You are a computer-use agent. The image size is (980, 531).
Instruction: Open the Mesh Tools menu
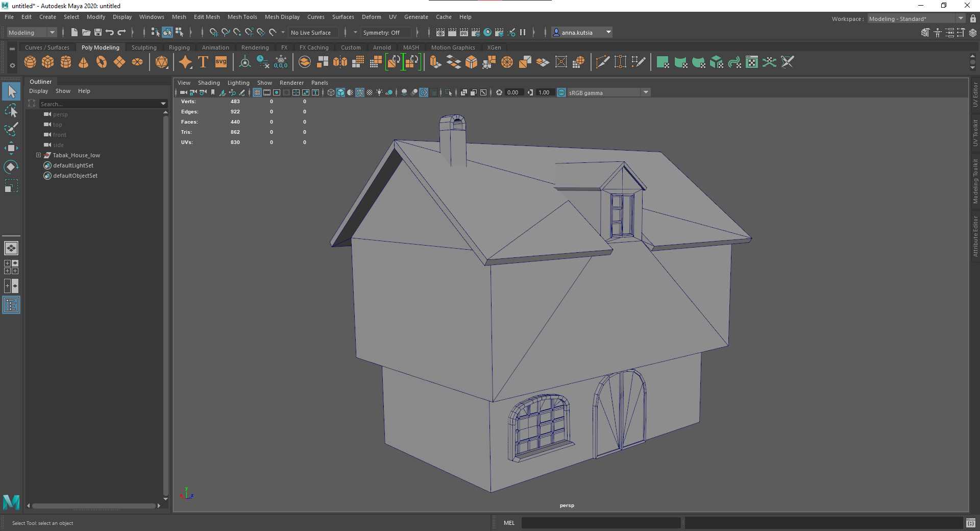[242, 17]
